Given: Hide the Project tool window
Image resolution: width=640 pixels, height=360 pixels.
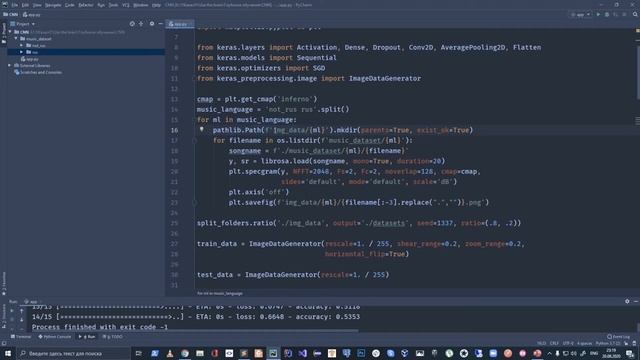Looking at the screenshot, I should coord(160,24).
